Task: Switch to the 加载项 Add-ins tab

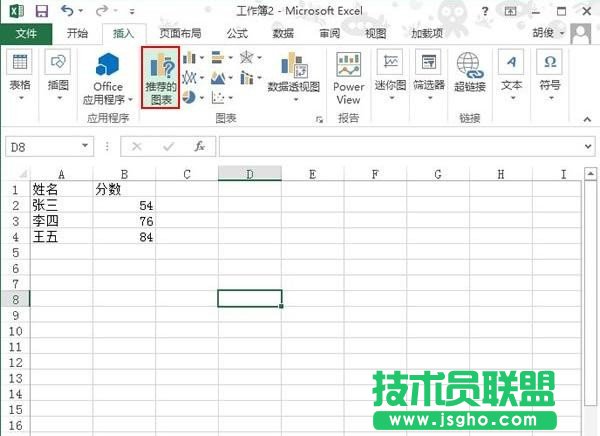Action: pos(427,34)
